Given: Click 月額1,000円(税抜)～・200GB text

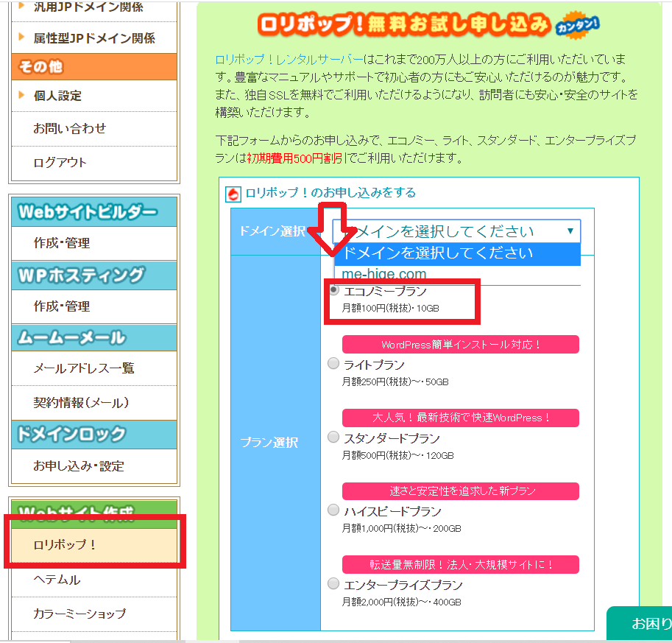Looking at the screenshot, I should click(402, 529).
